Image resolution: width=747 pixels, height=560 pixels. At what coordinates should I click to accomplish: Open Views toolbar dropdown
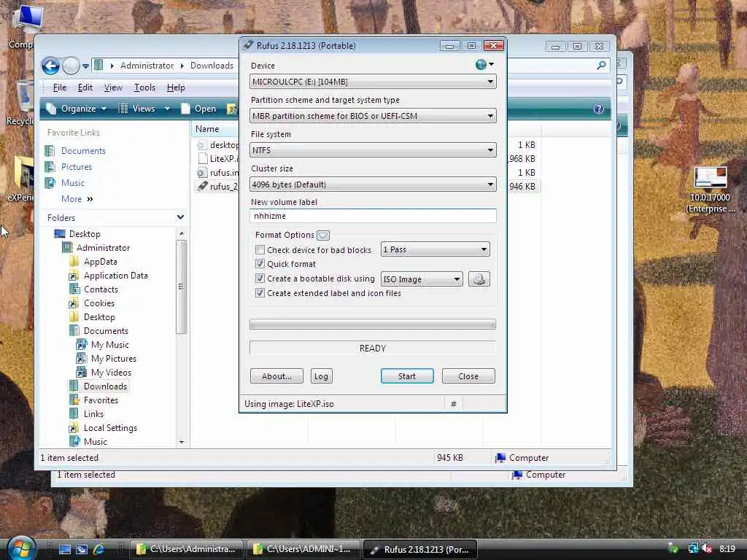click(144, 109)
